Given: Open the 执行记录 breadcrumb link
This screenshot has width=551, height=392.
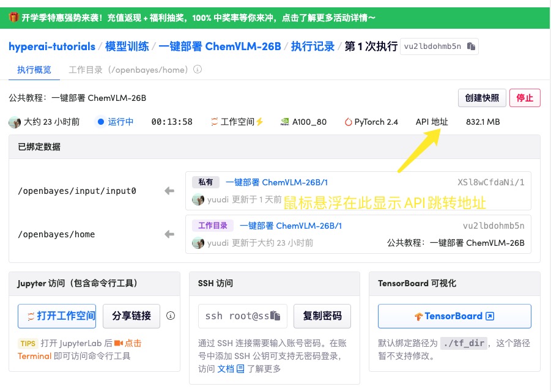Looking at the screenshot, I should pos(312,46).
